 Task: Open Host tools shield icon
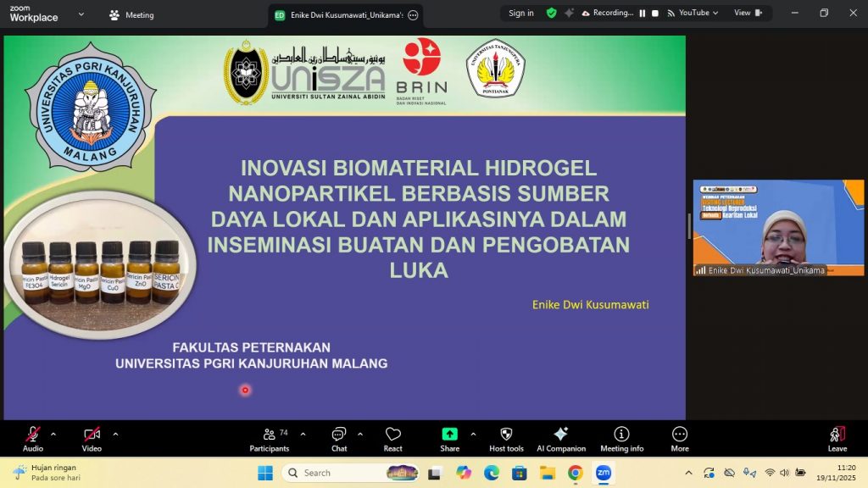pos(506,438)
